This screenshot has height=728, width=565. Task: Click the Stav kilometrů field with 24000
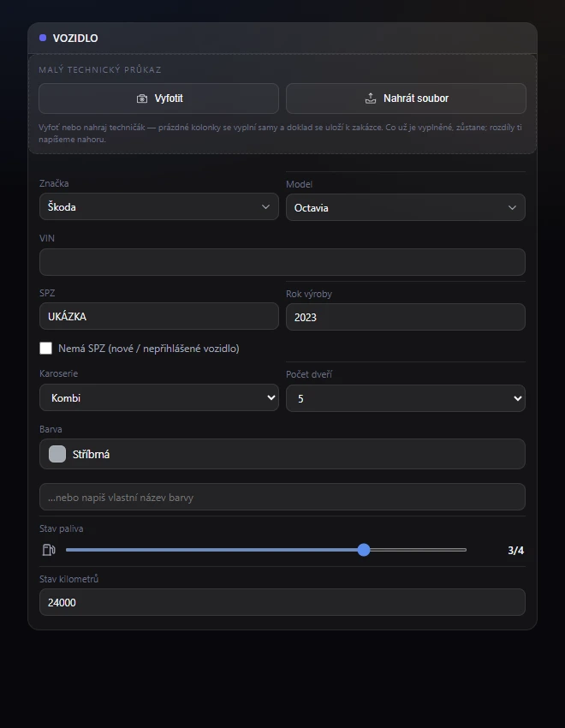click(282, 602)
